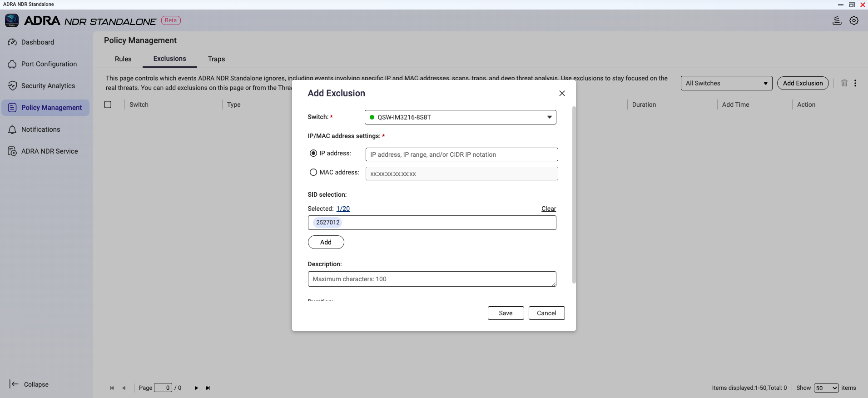Click the Port Configuration icon
Screen dimensions: 868x398
[x=12, y=64]
